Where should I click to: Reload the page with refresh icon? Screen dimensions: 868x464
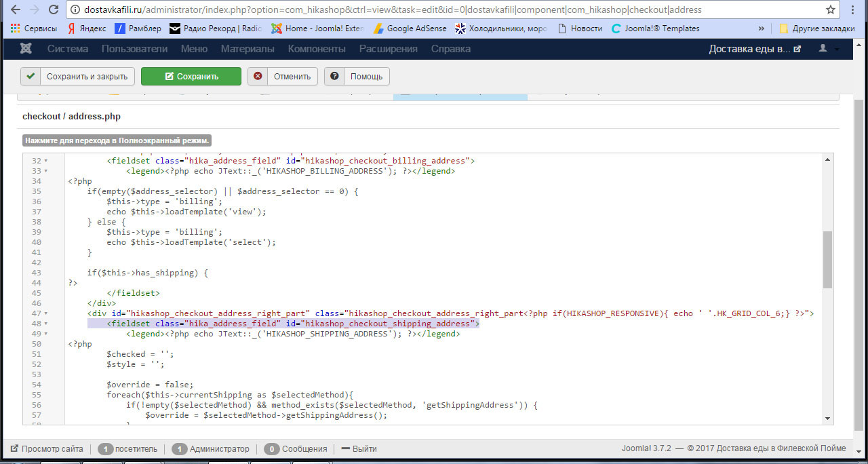(53, 9)
